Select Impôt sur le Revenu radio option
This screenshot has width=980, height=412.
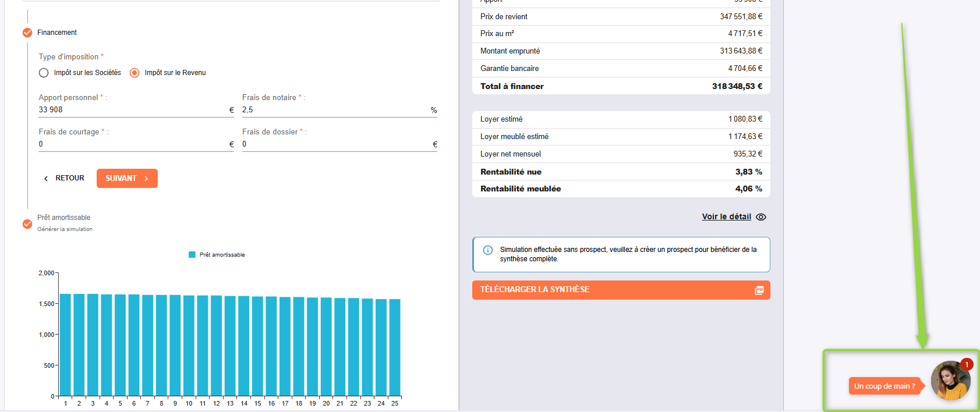pyautogui.click(x=135, y=73)
